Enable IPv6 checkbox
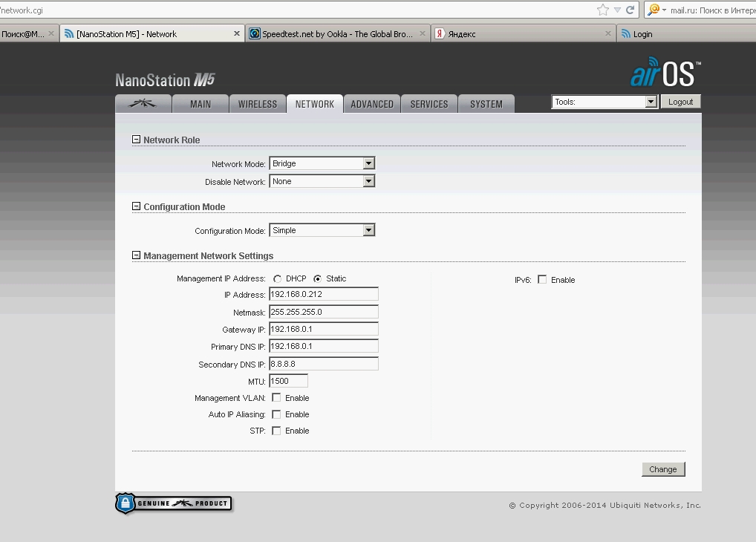Image resolution: width=756 pixels, height=542 pixels. [542, 280]
